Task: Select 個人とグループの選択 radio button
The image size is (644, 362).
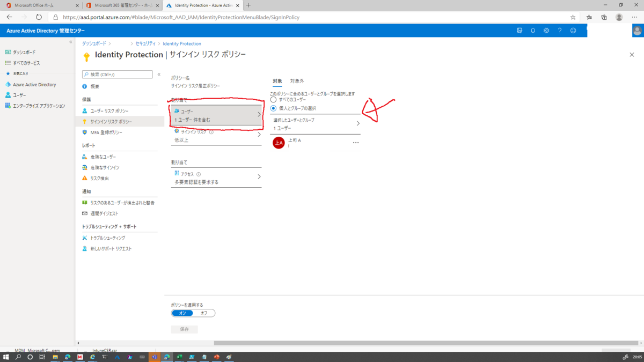Action: click(x=274, y=108)
